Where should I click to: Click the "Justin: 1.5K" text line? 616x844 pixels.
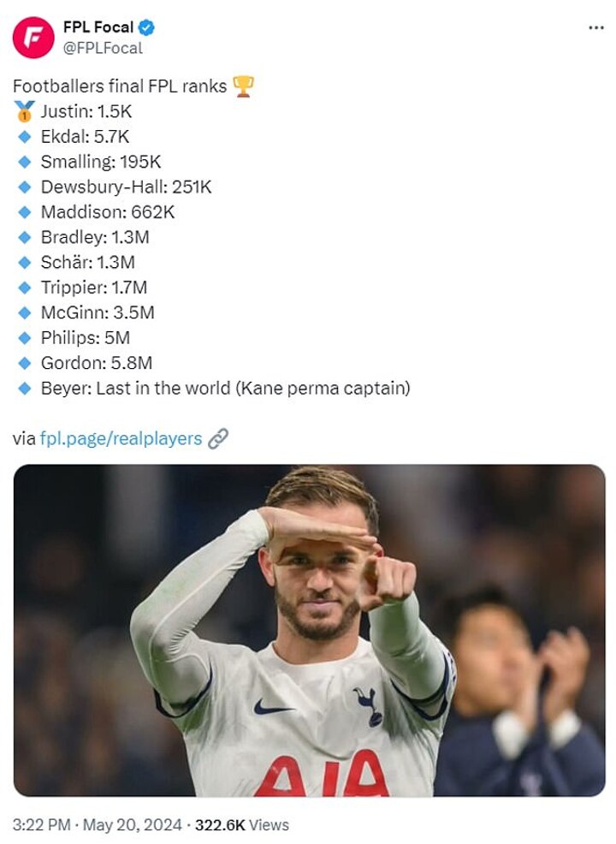86,111
